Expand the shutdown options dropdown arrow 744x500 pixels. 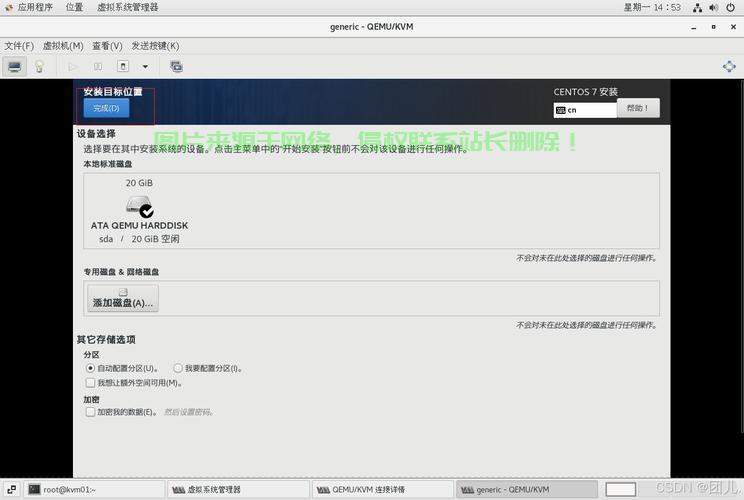coord(145,67)
